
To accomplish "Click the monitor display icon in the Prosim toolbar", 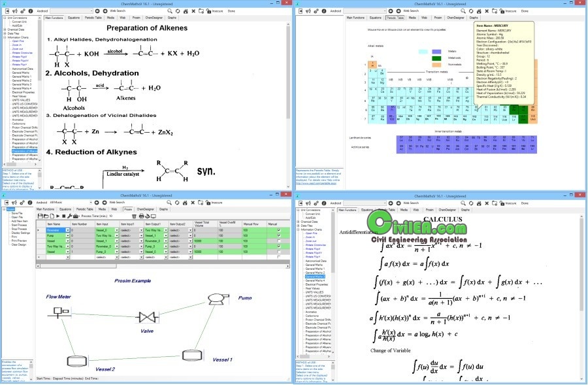I will 154,216.
